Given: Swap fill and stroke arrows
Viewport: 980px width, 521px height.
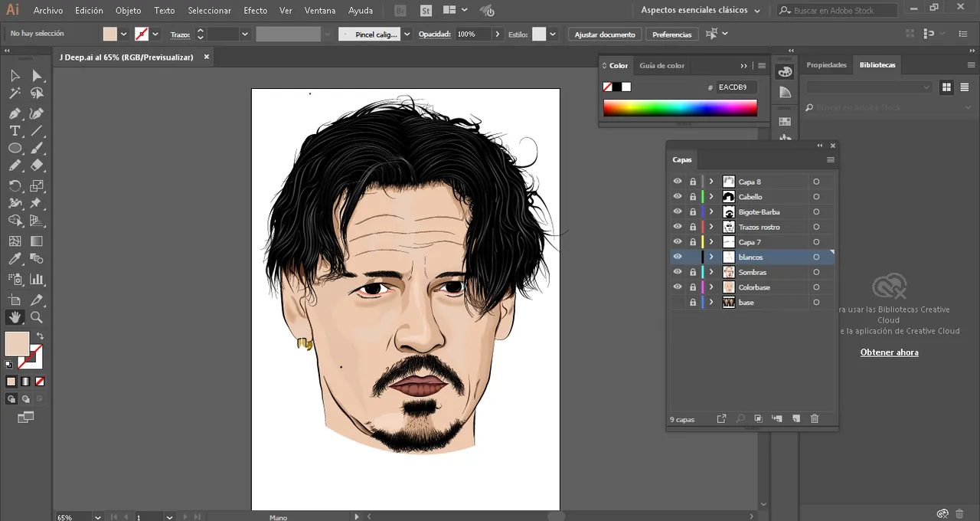Looking at the screenshot, I should tap(40, 336).
